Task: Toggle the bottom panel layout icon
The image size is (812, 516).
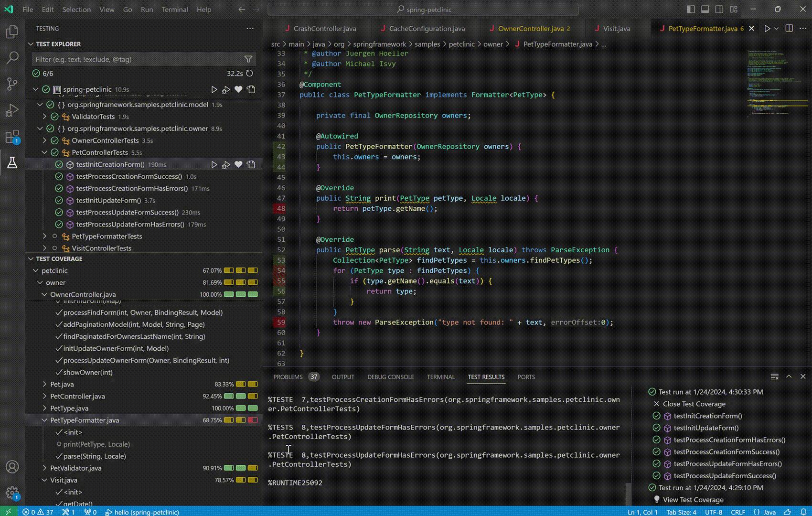Action: tap(705, 9)
